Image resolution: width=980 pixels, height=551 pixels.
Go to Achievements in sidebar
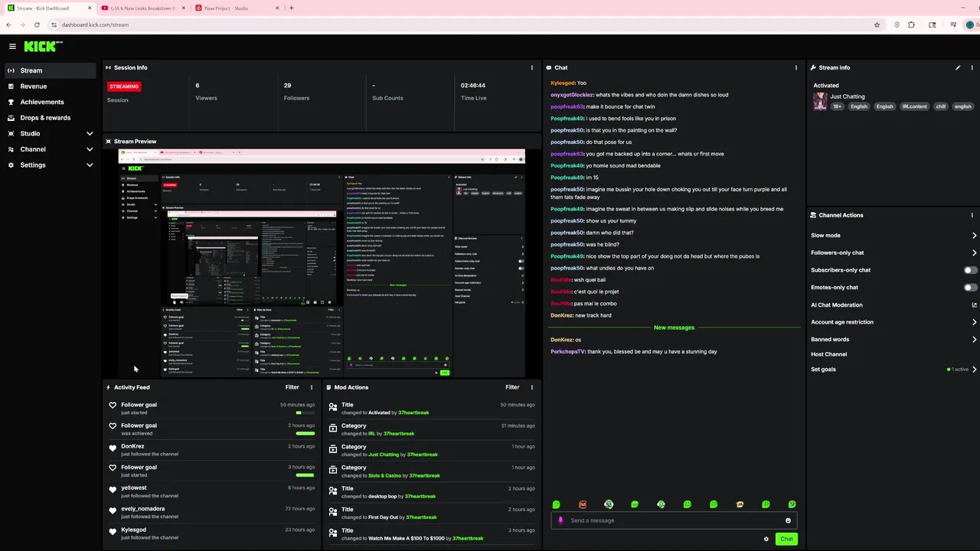coord(51,102)
